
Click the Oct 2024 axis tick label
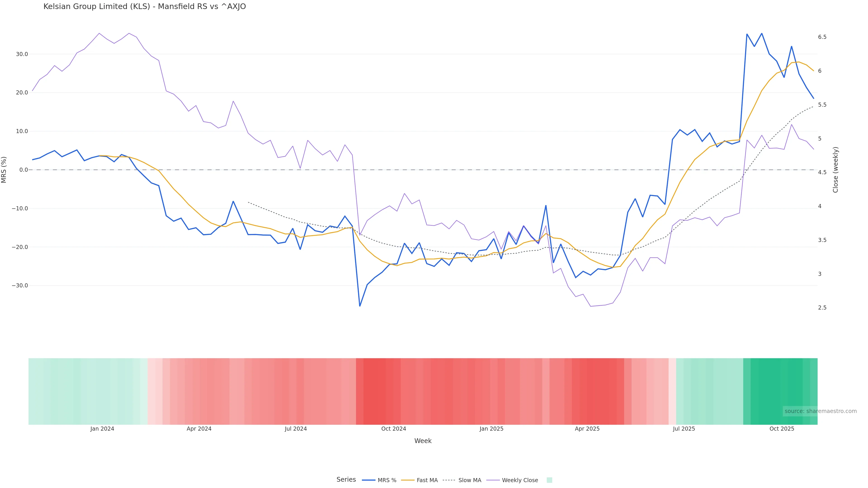point(394,429)
